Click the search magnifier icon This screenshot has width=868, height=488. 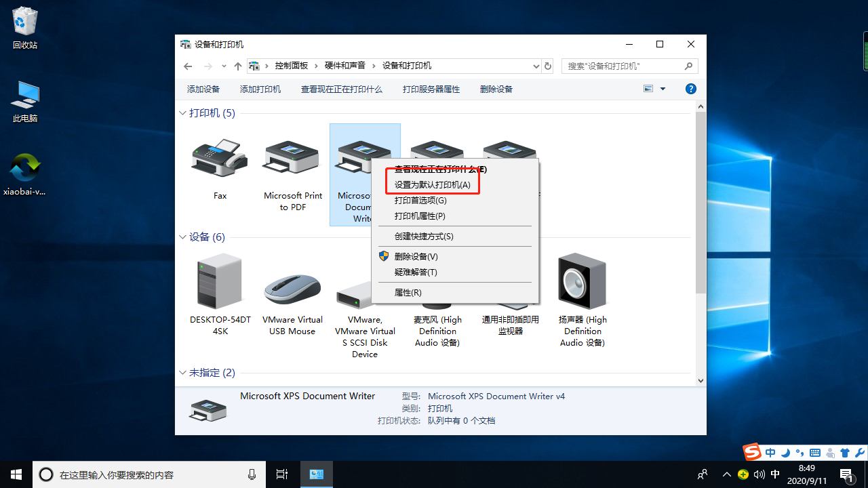688,66
